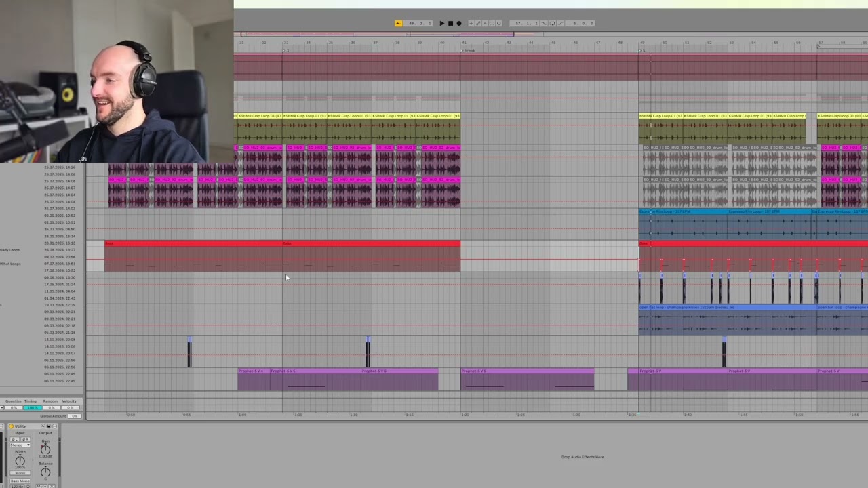This screenshot has height=488, width=868.
Task: Click the Stop button in transport
Action: pos(450,23)
